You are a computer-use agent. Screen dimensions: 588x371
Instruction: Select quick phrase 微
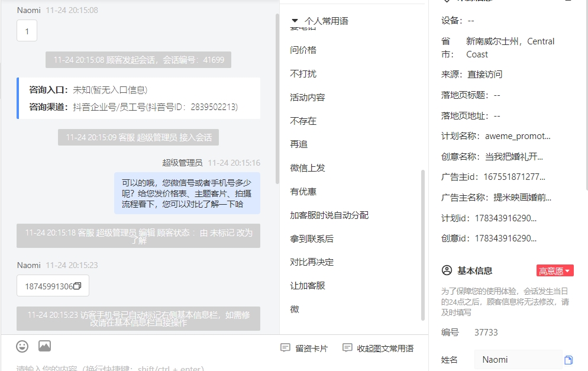tap(295, 309)
